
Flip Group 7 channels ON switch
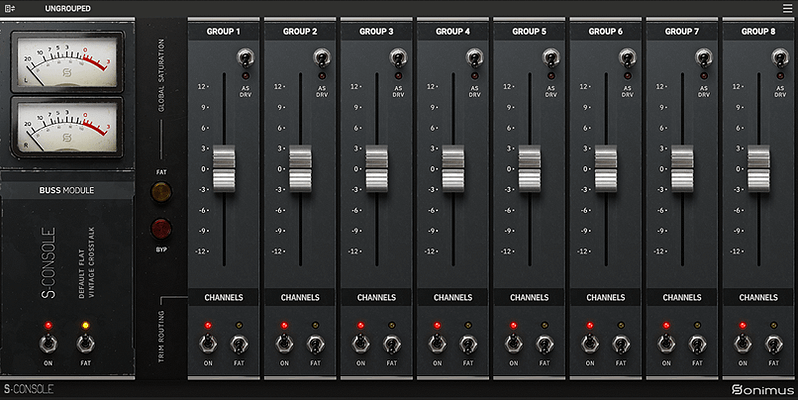(666, 344)
